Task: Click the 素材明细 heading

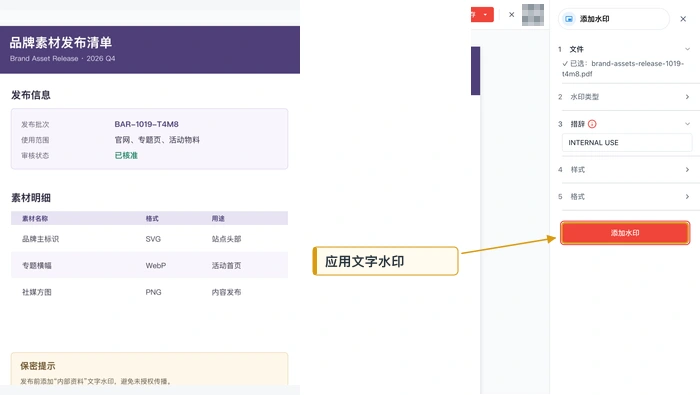Action: pyautogui.click(x=31, y=198)
